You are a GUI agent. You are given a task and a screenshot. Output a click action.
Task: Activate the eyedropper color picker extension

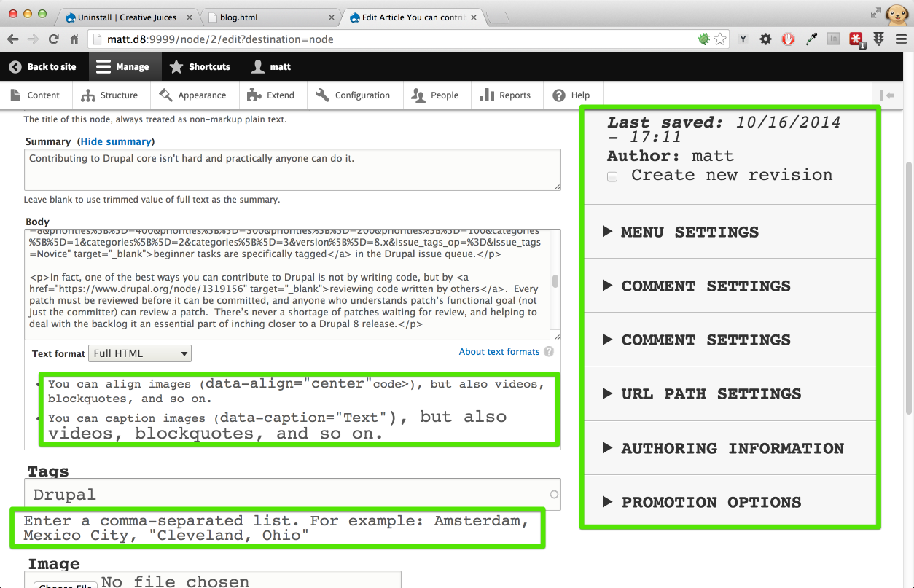811,39
